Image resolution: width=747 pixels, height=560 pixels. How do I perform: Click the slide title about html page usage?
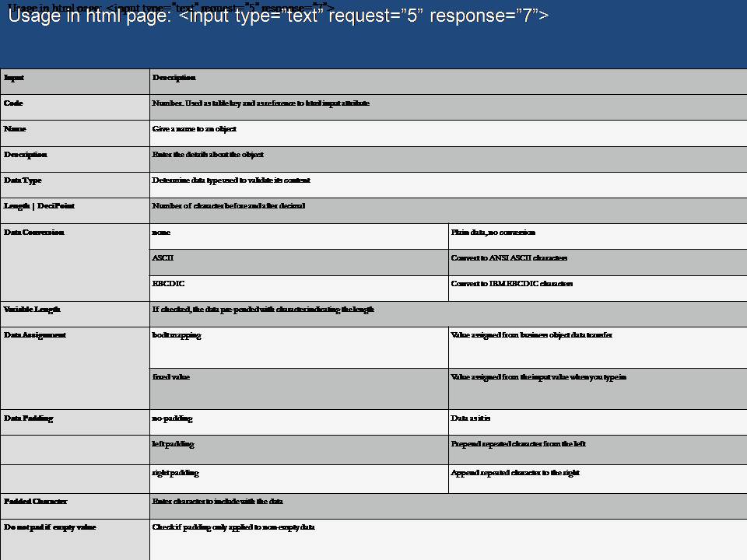coord(278,16)
